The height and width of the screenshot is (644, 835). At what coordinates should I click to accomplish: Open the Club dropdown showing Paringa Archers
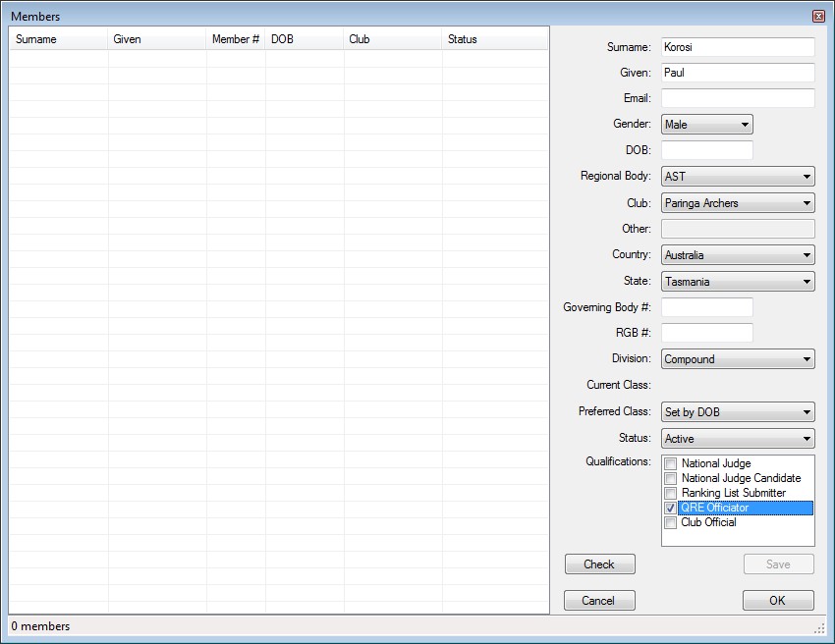[x=738, y=203]
